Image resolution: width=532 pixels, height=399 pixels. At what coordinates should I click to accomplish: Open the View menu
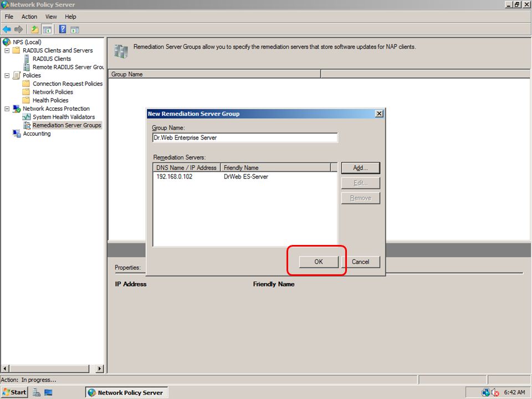pyautogui.click(x=51, y=17)
